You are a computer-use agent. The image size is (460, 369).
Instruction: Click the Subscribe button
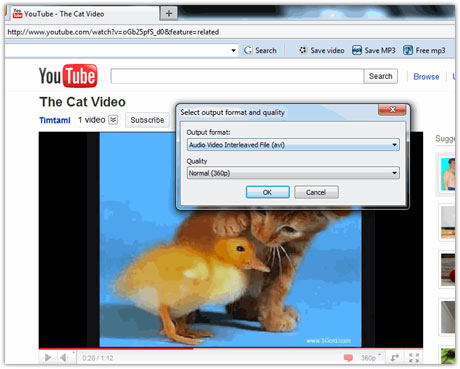pos(147,120)
